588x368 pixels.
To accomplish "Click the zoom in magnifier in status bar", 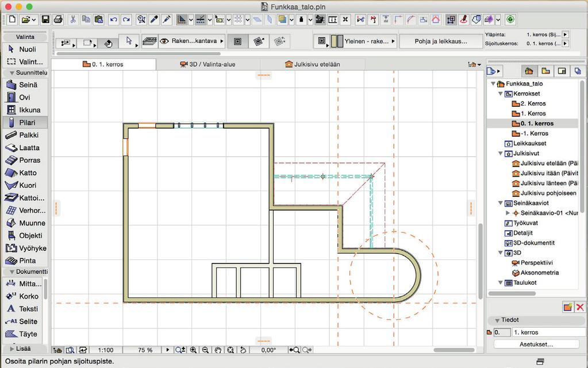I will coord(193,350).
